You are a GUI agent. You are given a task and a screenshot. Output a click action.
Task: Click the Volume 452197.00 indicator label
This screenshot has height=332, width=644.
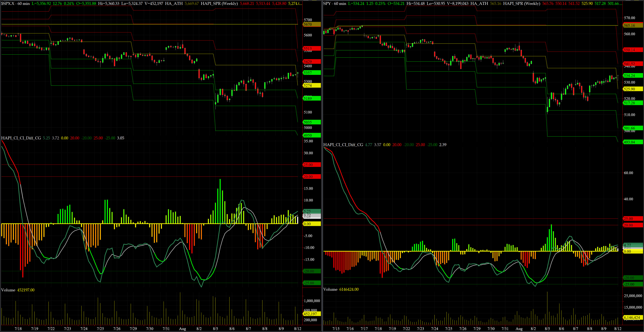(x=17, y=290)
